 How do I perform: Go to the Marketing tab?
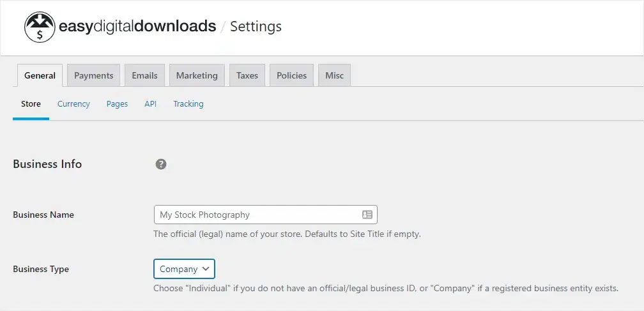(x=197, y=75)
